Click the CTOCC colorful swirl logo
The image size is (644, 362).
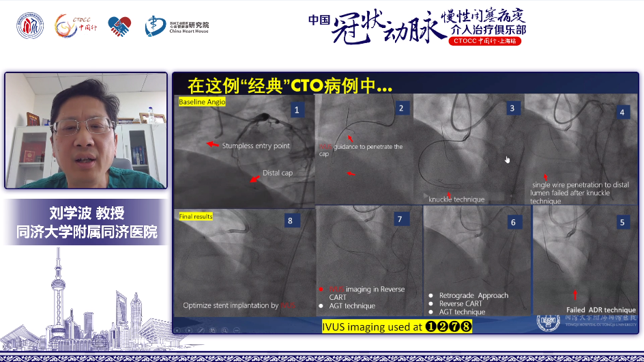(75, 27)
